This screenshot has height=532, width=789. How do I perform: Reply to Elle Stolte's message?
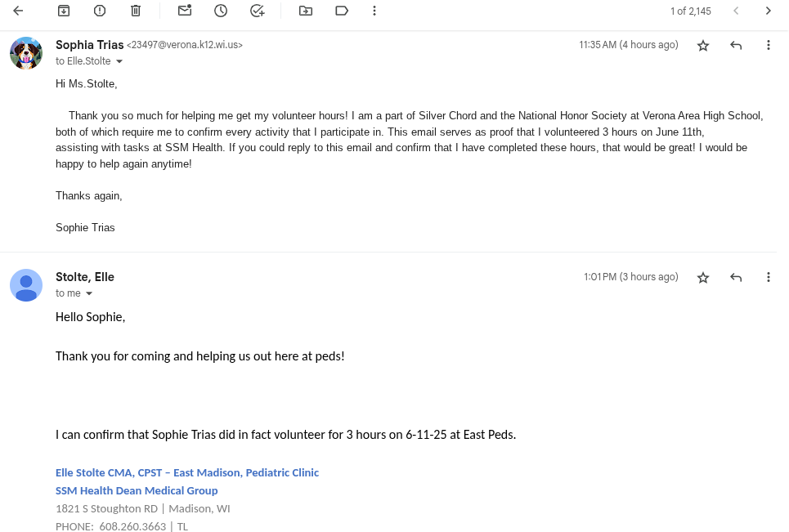click(736, 278)
